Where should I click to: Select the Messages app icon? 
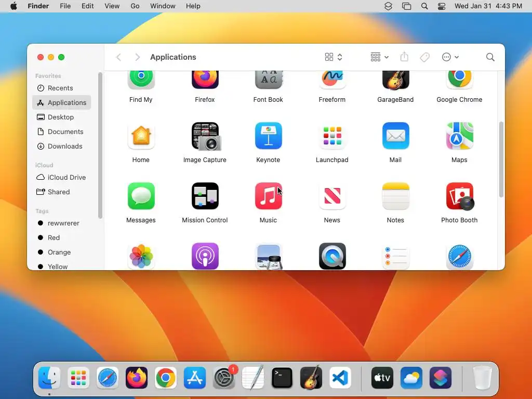pyautogui.click(x=141, y=196)
